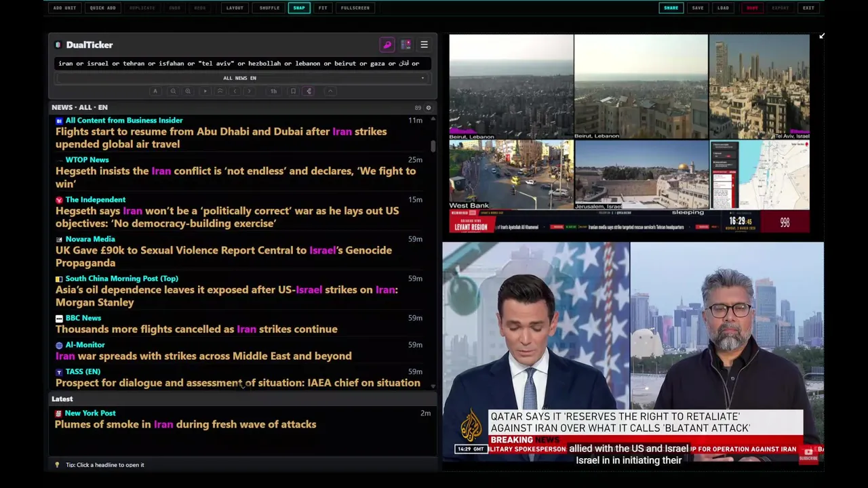Image resolution: width=868 pixels, height=488 pixels.
Task: Click the bookmark icon in ticker toolbar
Action: (293, 91)
